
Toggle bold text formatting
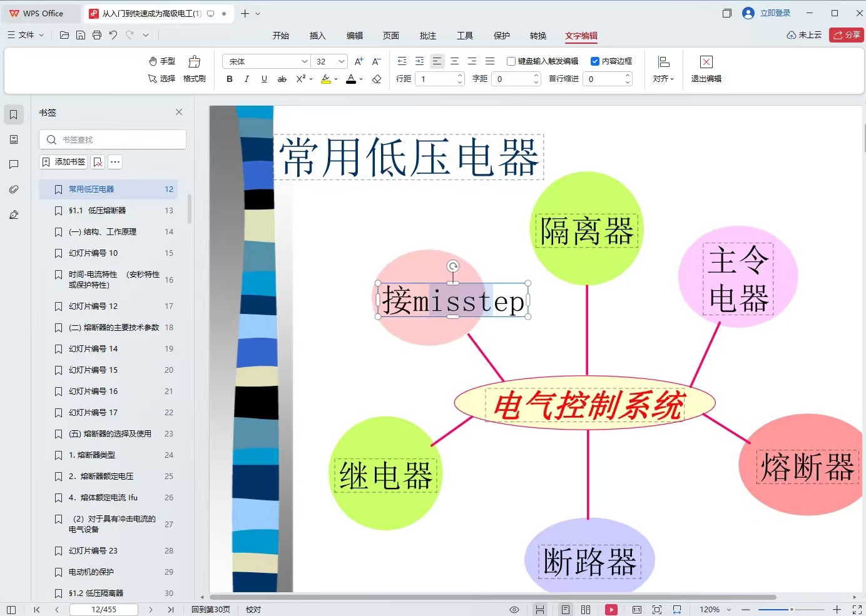click(x=230, y=79)
